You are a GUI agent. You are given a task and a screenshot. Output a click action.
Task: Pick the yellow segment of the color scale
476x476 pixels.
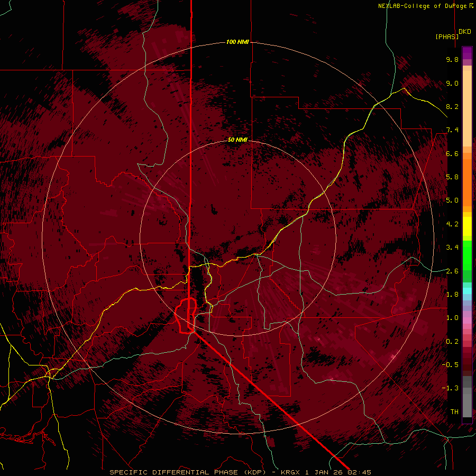coord(467,226)
